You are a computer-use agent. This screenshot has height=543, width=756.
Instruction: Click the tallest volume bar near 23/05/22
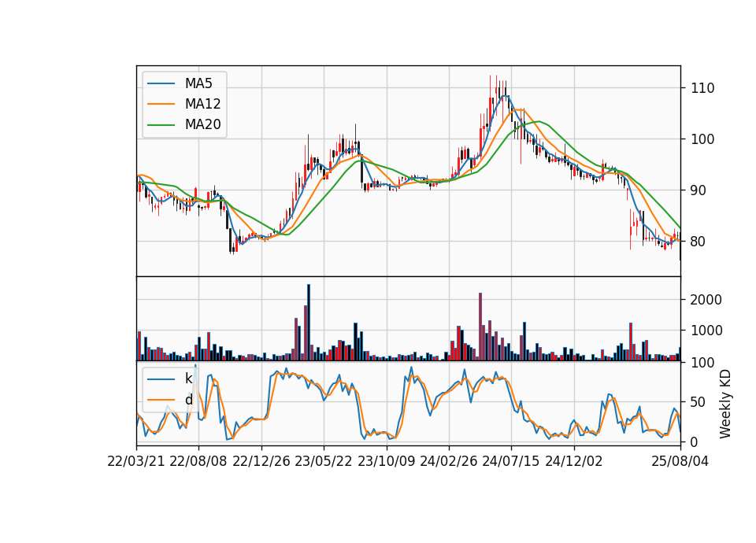click(309, 323)
